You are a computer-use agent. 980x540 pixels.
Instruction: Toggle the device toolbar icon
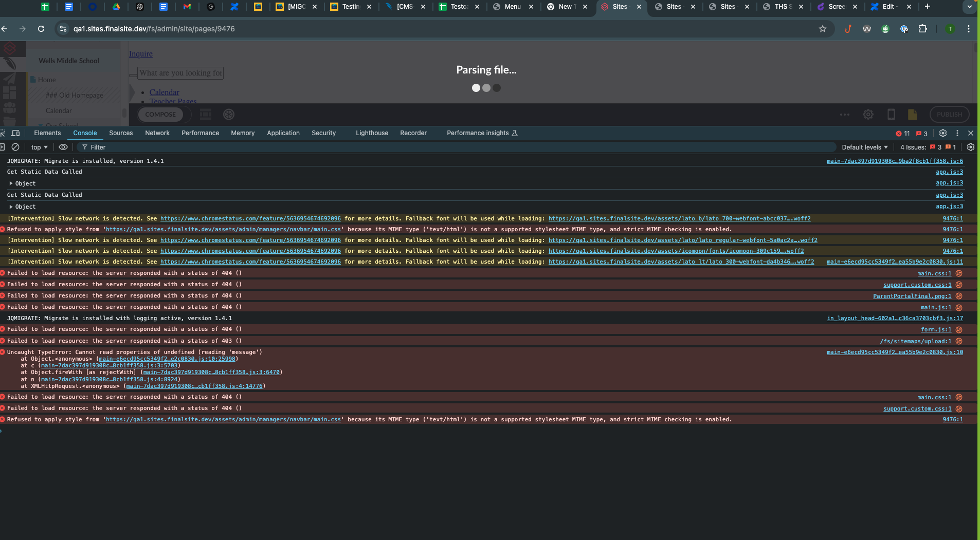(16, 133)
